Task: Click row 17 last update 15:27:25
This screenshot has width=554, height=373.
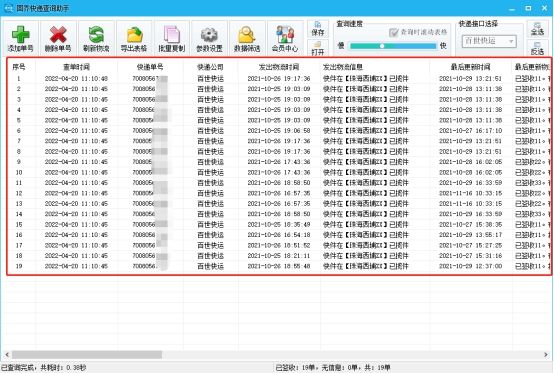Action: [x=471, y=245]
